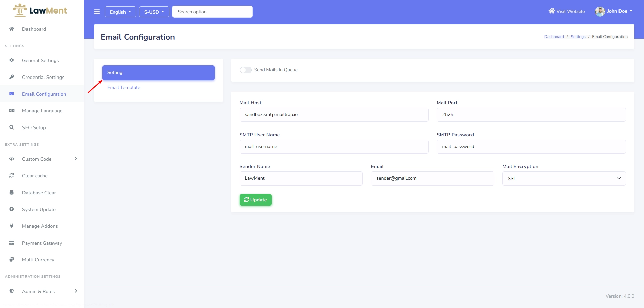The image size is (644, 308).
Task: Click the Custom Code brackets icon
Action: tap(12, 159)
